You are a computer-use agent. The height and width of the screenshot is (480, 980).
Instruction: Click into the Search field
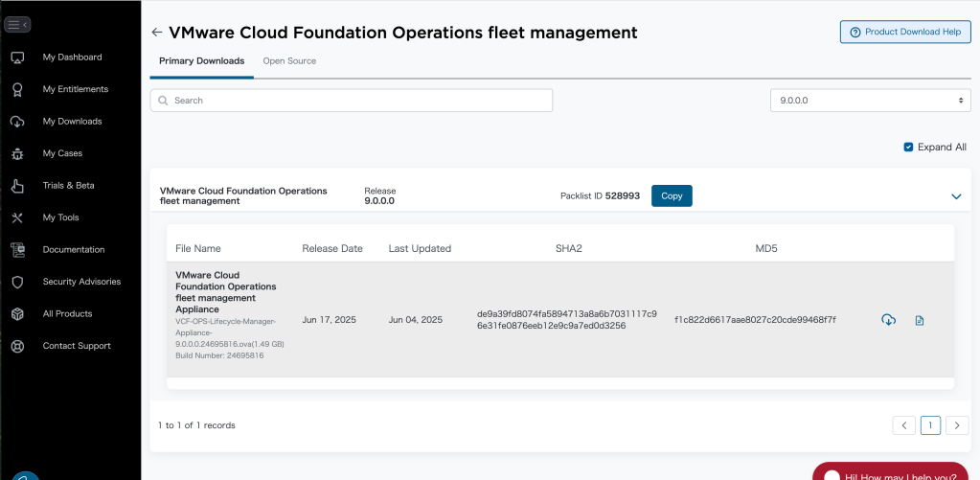352,101
